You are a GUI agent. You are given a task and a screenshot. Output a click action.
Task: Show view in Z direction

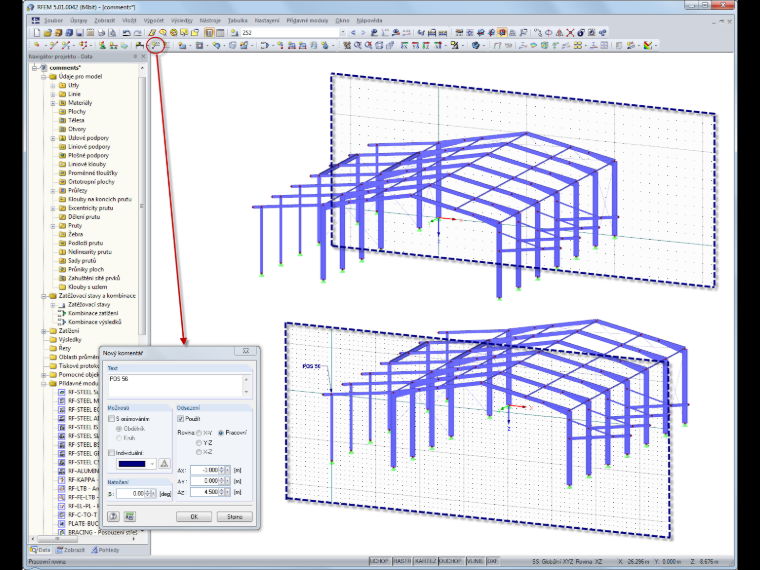pyautogui.click(x=426, y=45)
